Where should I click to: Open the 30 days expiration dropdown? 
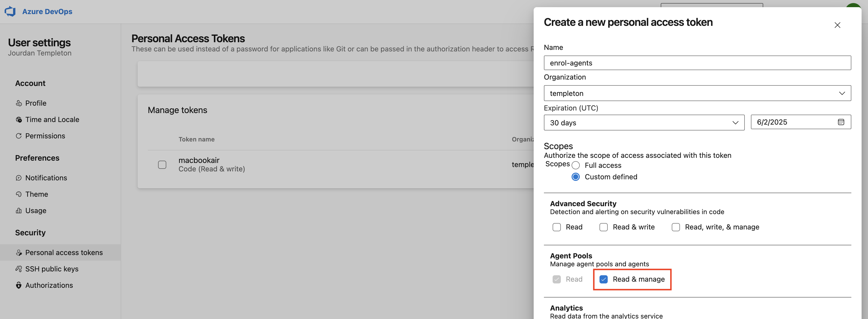pos(644,123)
